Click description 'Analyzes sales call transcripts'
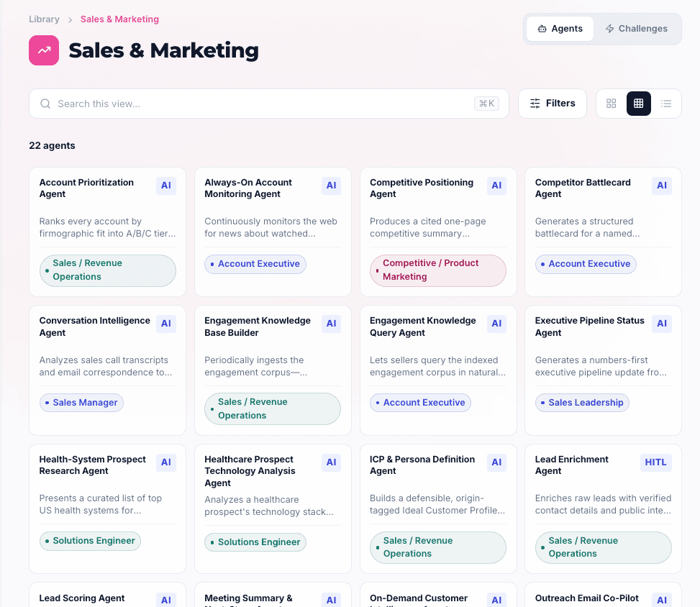 [106, 366]
